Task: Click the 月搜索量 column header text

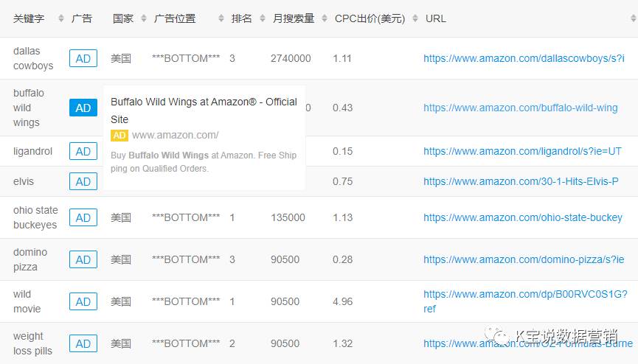Action: (294, 18)
